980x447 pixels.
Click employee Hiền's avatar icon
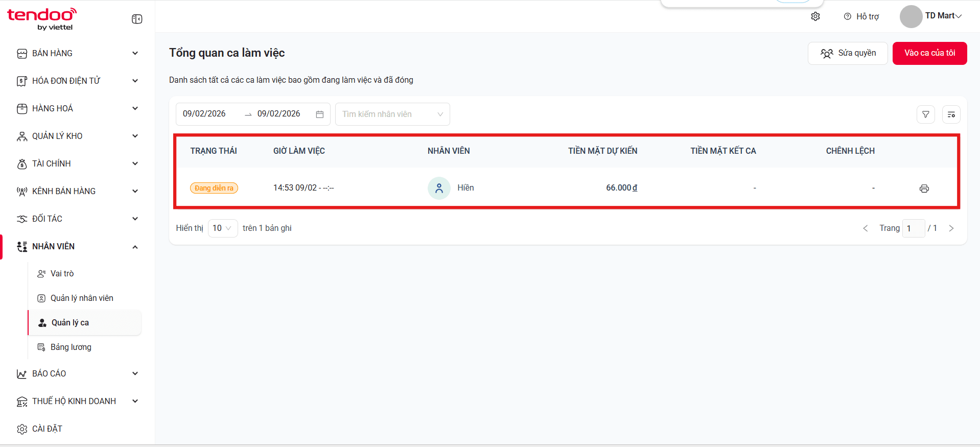(x=439, y=188)
